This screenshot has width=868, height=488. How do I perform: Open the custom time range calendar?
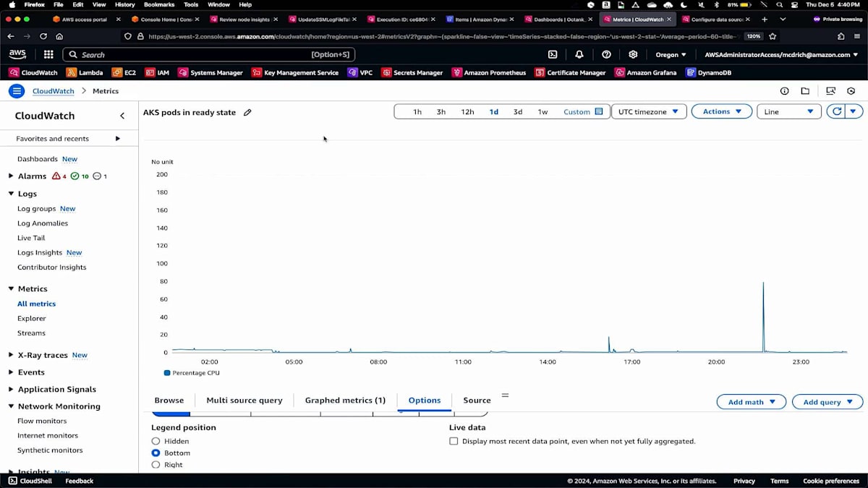pos(583,111)
